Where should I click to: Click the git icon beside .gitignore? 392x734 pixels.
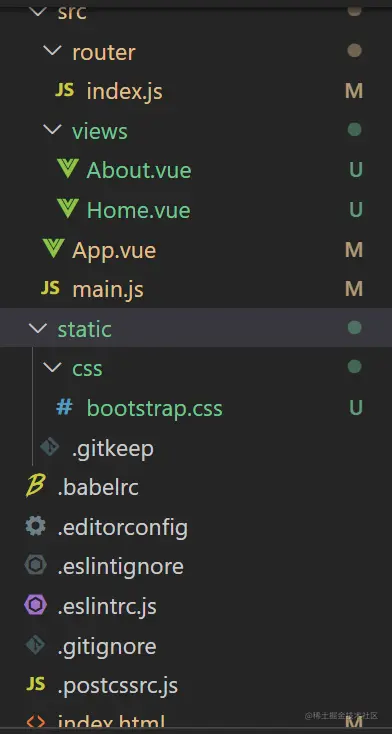(x=35, y=646)
